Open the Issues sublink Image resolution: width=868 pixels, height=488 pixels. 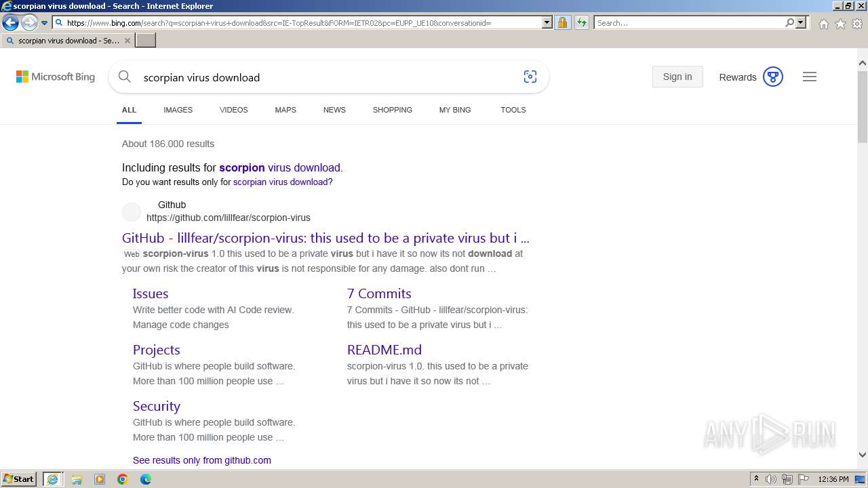pyautogui.click(x=151, y=293)
